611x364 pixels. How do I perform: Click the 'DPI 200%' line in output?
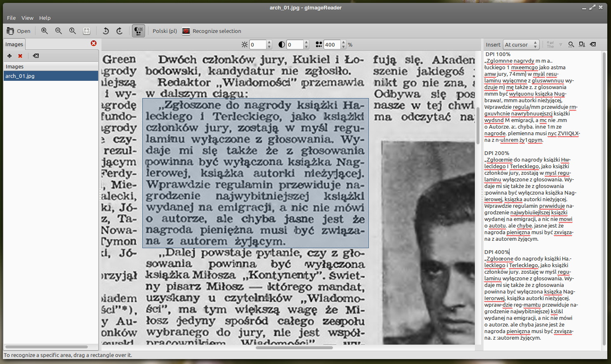[497, 153]
